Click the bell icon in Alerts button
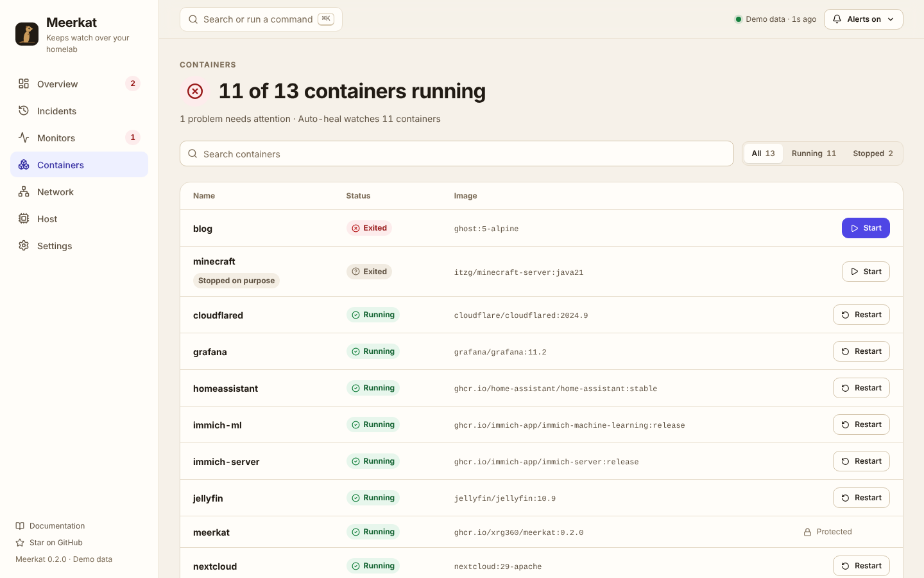Image resolution: width=924 pixels, height=578 pixels. click(x=837, y=19)
